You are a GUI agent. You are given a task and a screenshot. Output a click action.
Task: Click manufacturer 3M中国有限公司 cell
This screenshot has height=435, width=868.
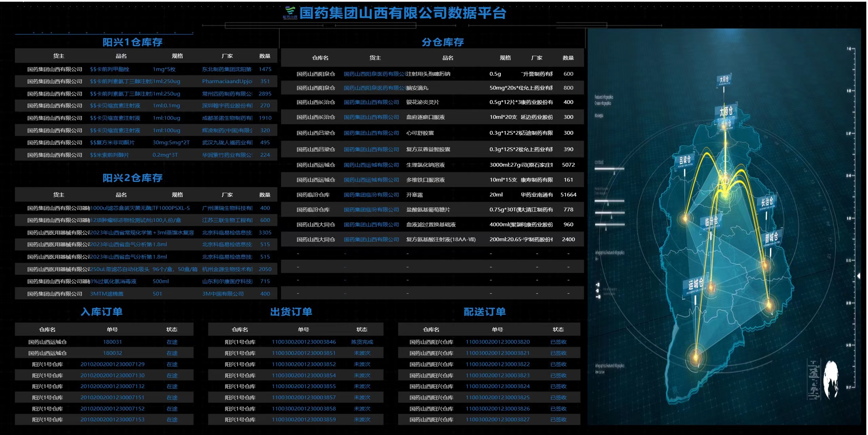point(223,294)
